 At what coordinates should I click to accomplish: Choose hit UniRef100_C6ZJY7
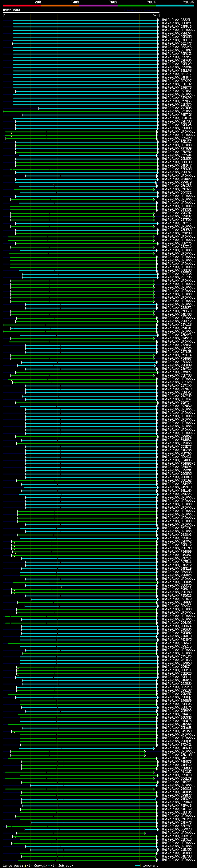(x=176, y=43)
